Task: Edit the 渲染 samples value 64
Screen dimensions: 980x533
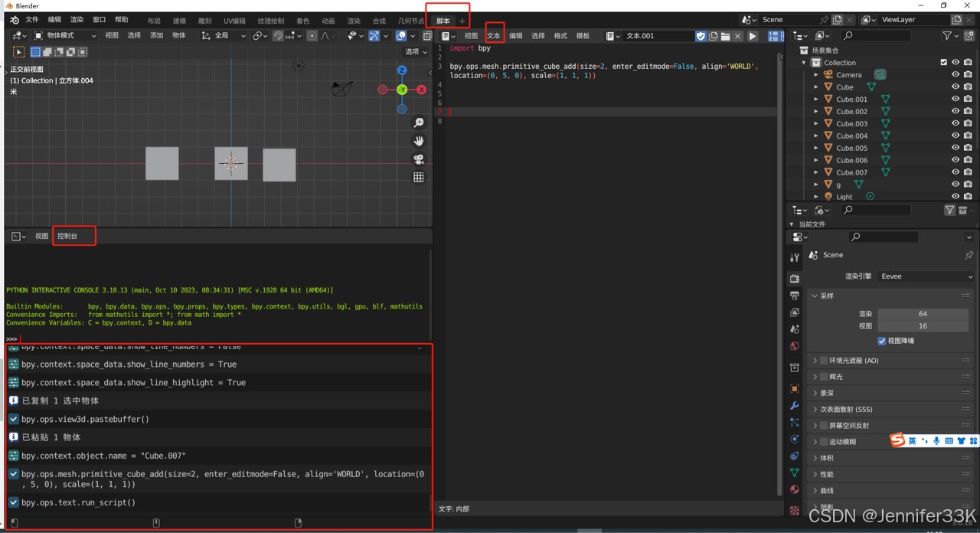Action: (923, 314)
